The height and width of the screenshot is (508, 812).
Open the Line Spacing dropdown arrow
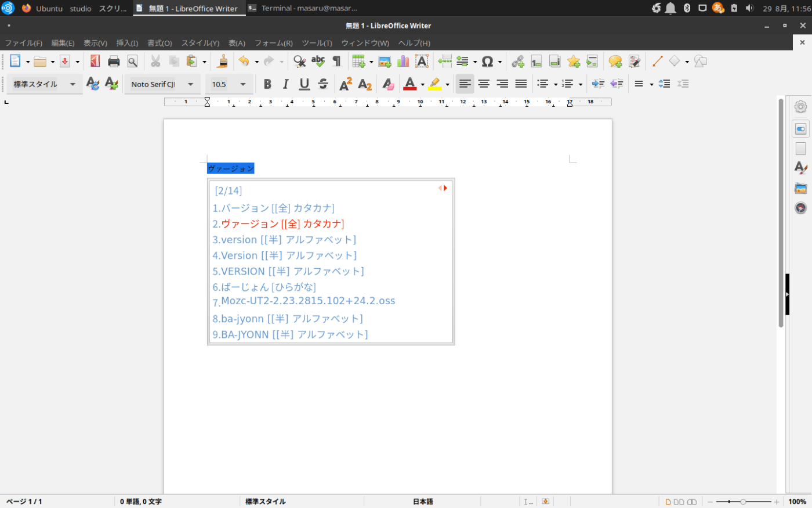pyautogui.click(x=651, y=84)
